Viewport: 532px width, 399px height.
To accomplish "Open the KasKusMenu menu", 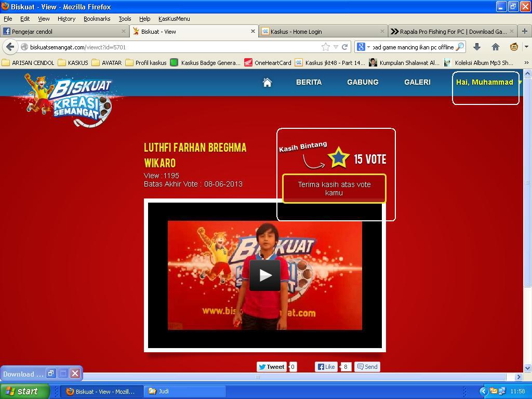I will [174, 19].
